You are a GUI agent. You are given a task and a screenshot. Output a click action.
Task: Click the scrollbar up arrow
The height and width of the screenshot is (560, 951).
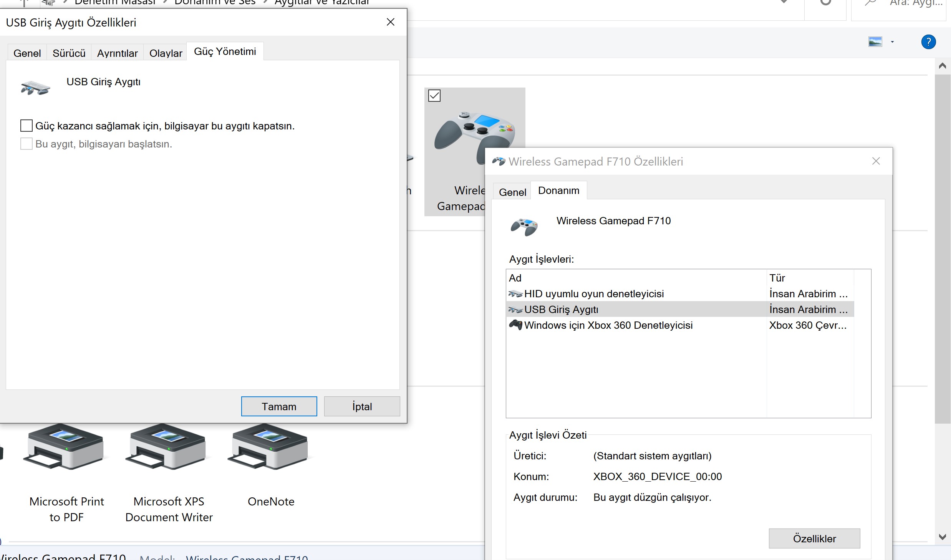(942, 66)
